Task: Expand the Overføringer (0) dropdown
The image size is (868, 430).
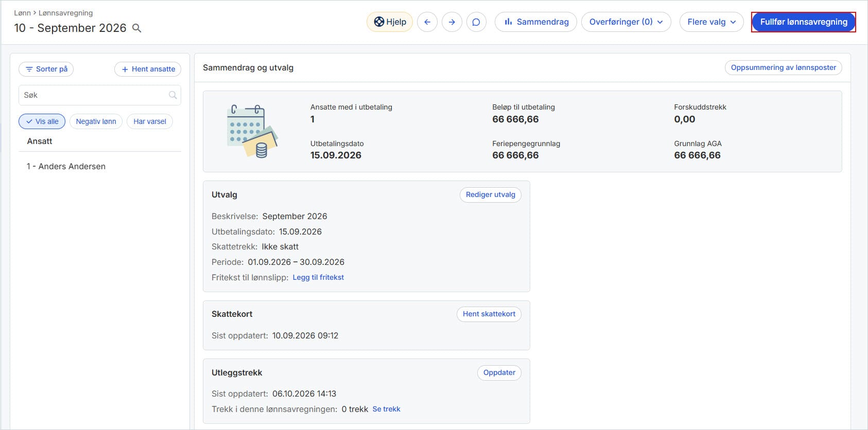Action: [626, 22]
